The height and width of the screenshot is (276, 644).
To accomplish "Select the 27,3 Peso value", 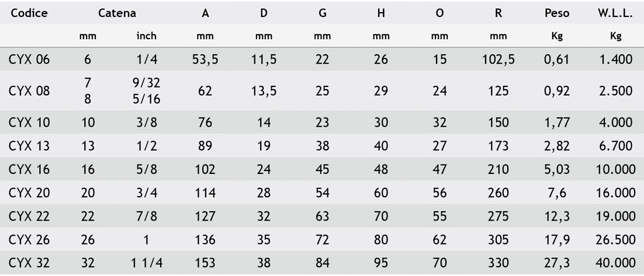I will [556, 263].
